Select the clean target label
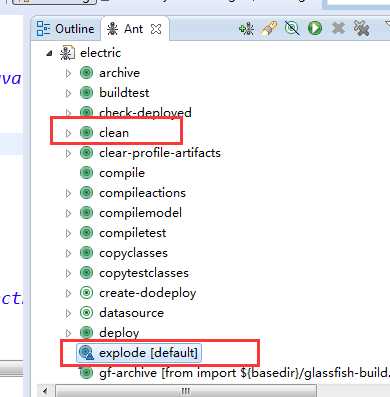This screenshot has width=390, height=397. point(114,133)
